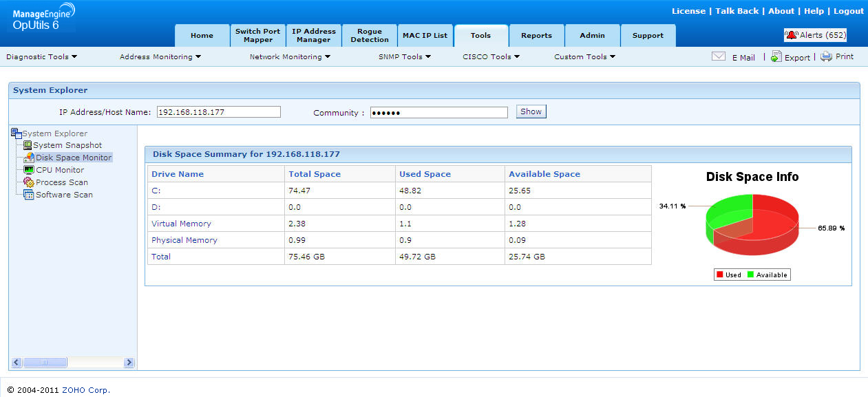Click the E Mail text link
Viewport: 868px width, 397px height.
point(743,58)
